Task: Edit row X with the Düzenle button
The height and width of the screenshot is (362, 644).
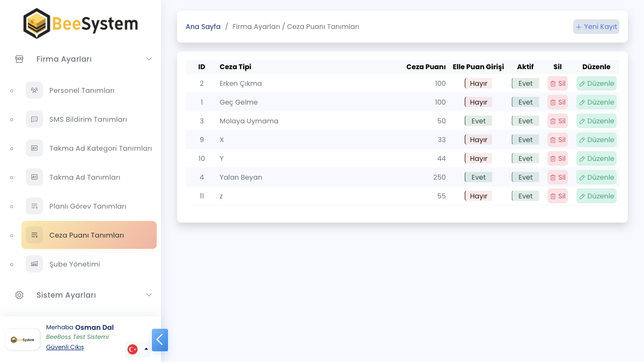Action: [596, 140]
